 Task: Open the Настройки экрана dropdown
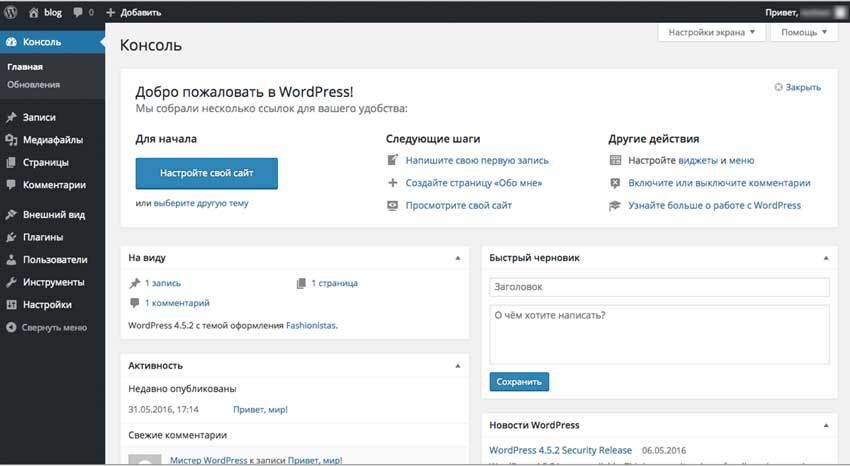pos(712,33)
